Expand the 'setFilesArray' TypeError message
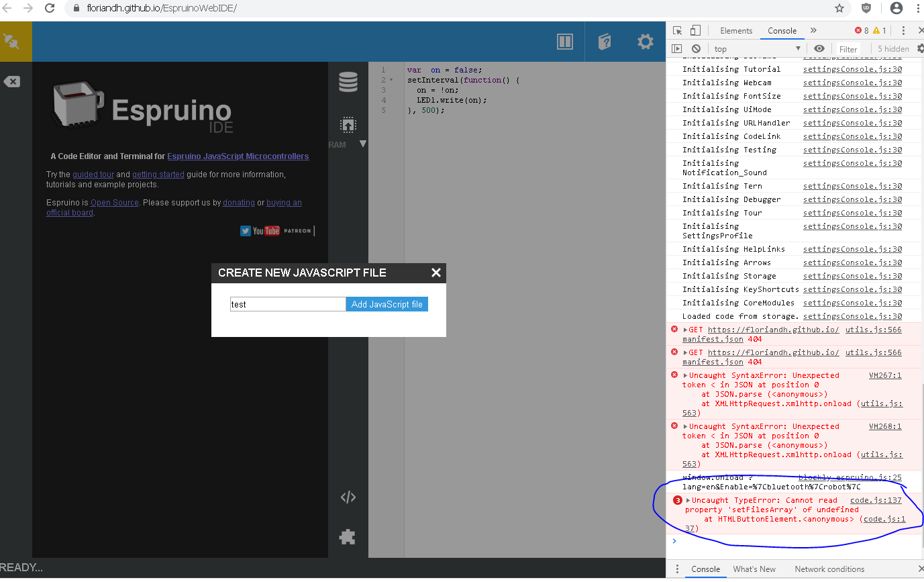 [688, 500]
